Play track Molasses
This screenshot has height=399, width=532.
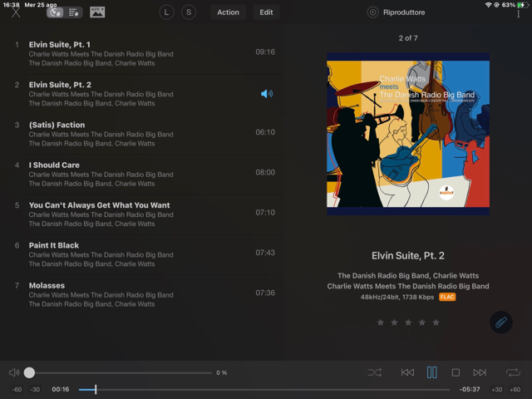click(x=142, y=294)
